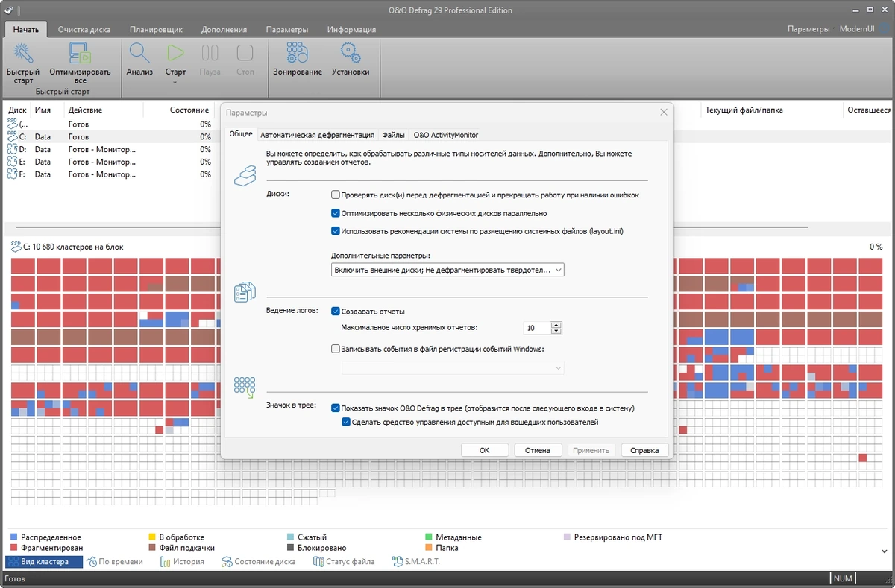Click the disks section icon in dialog

click(245, 176)
